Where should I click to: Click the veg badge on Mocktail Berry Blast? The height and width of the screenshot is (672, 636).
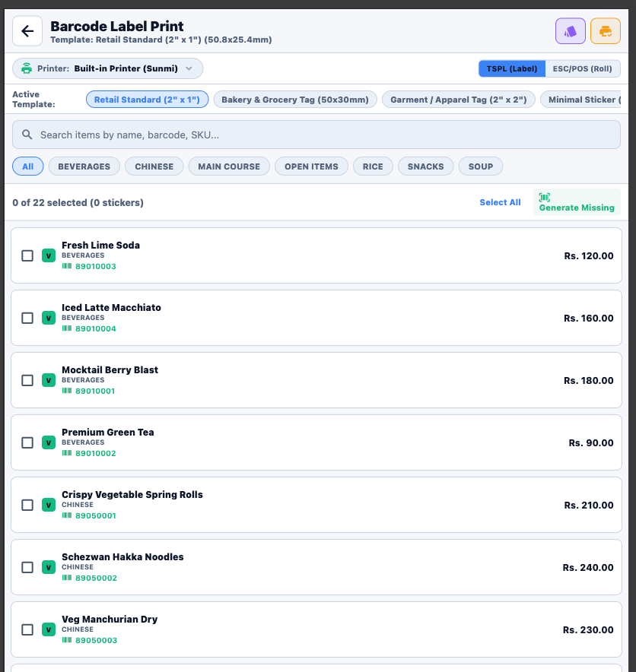tap(49, 380)
